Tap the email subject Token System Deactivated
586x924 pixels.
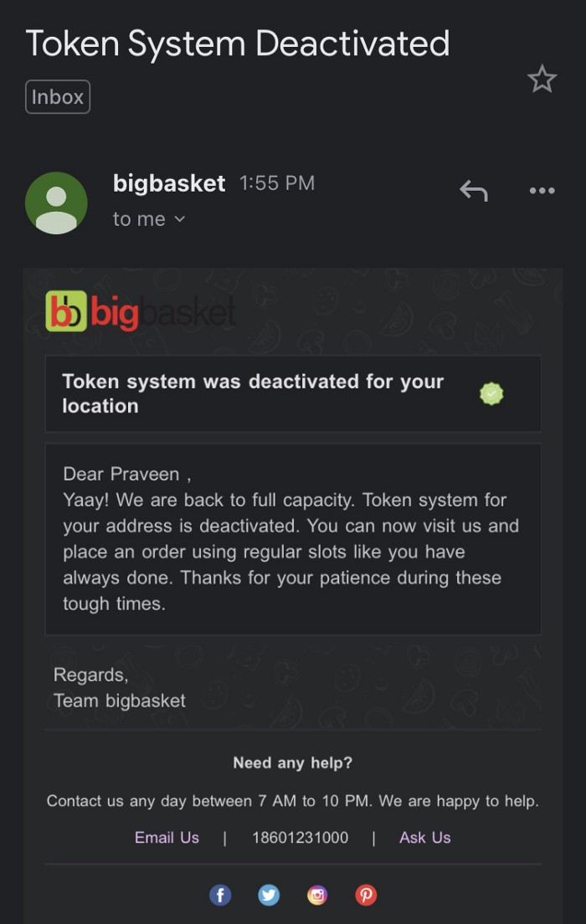pos(238,44)
